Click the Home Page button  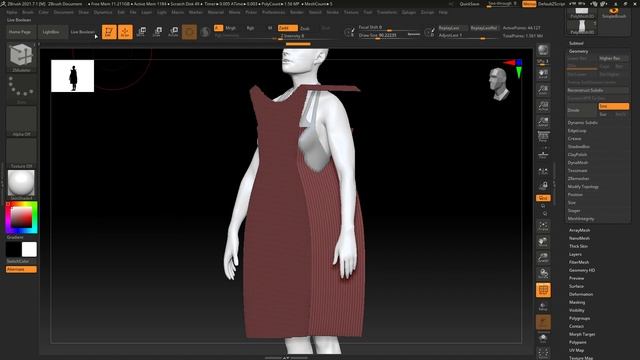coord(20,32)
